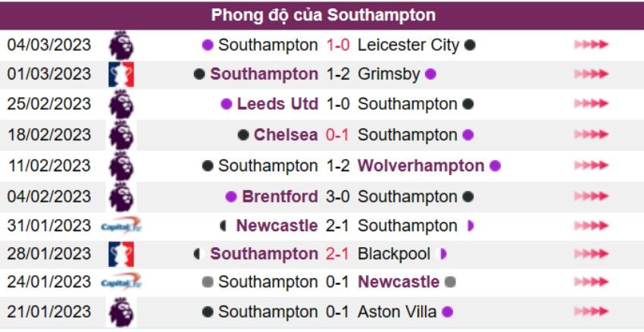Image resolution: width=644 pixels, height=332 pixels.
Task: Expand details arrows for Southampton vs Aston Villa
Action: (x=591, y=312)
